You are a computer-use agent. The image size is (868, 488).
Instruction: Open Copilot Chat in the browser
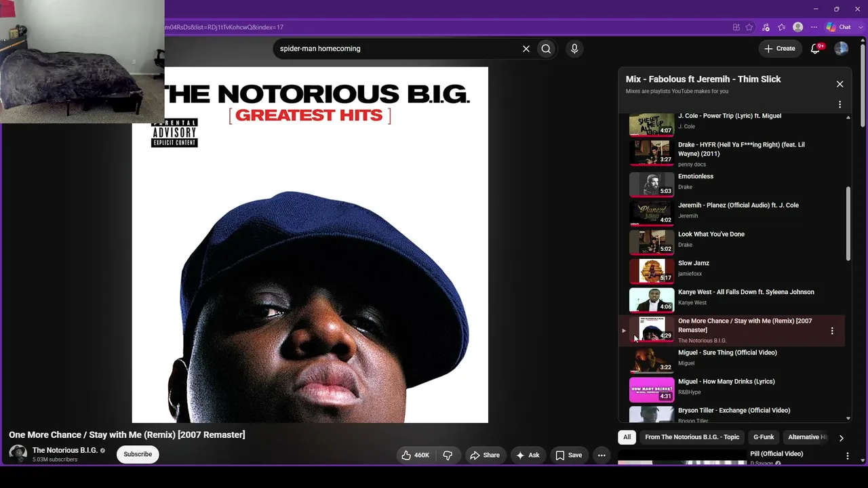(839, 27)
